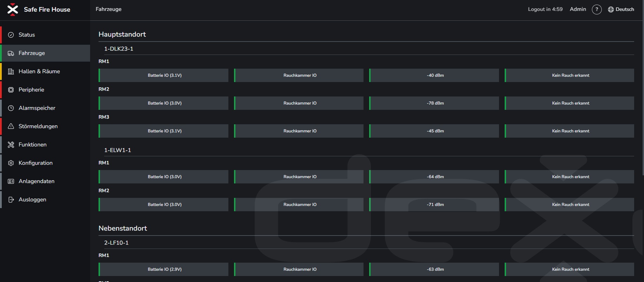Open the Admin user menu
The image size is (644, 282).
coord(578,9)
